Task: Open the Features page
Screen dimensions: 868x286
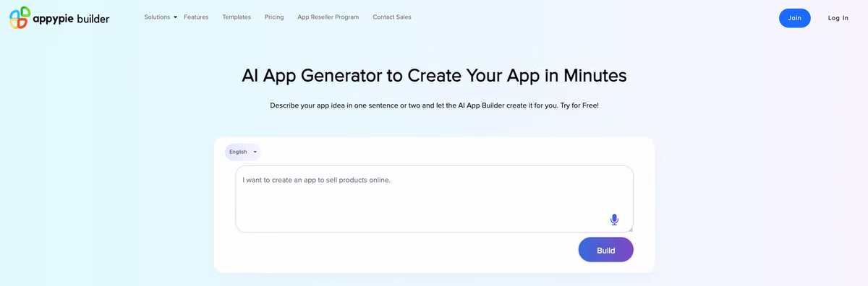Action: click(x=196, y=17)
